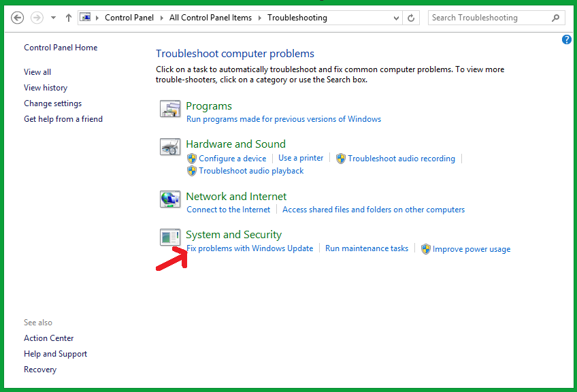
Task: Go up one level with Up arrow
Action: (69, 18)
